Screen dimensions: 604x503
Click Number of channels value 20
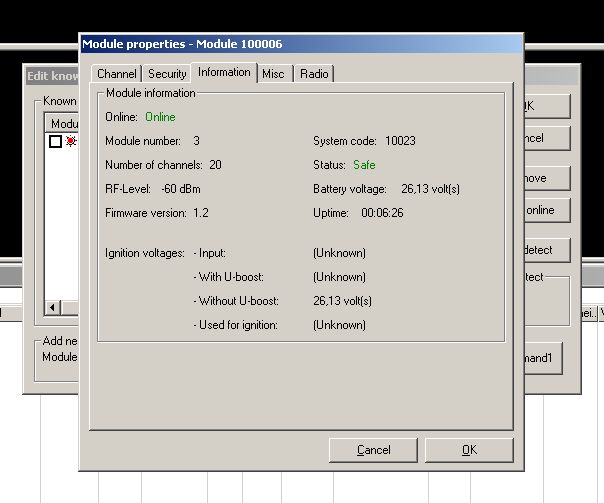point(215,165)
